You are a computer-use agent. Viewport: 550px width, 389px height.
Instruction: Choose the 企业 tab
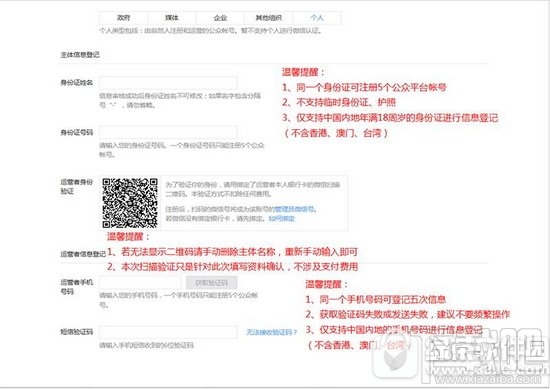click(220, 18)
